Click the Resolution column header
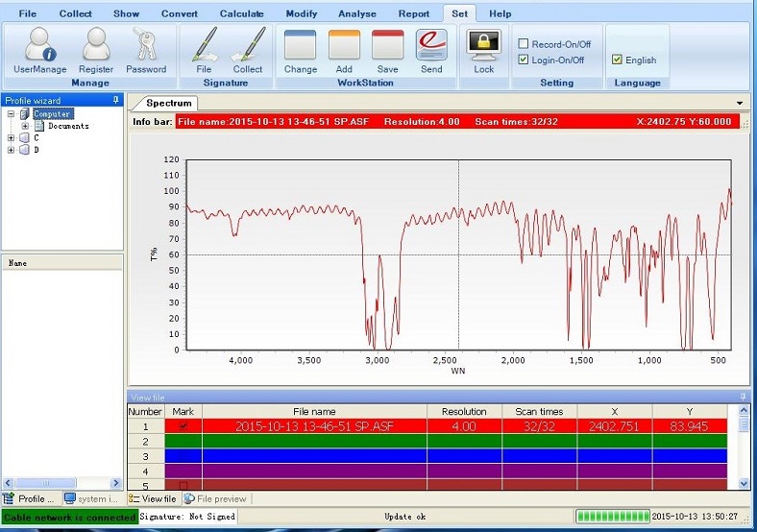This screenshot has height=532, width=757. 463,411
